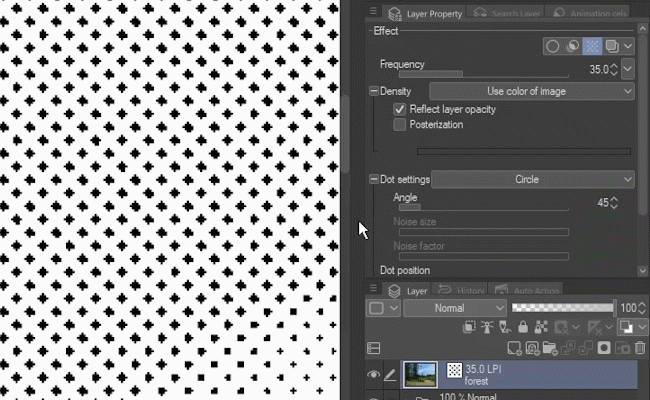This screenshot has width=650, height=400.
Task: Collapse the Density section
Action: [x=374, y=91]
